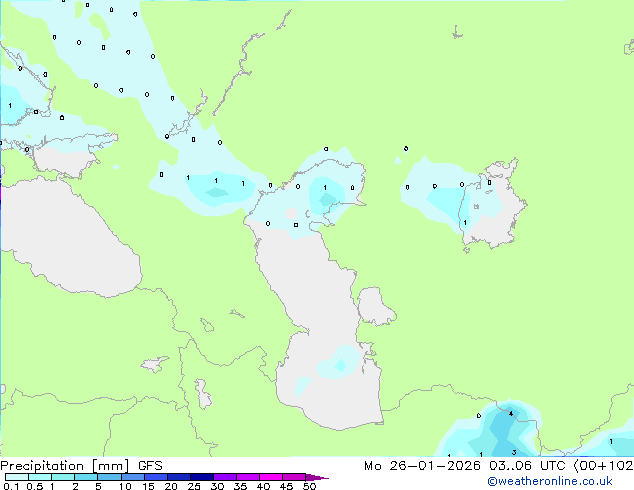
Task: Click the legend swatch between 25 and 30
Action: 201,477
